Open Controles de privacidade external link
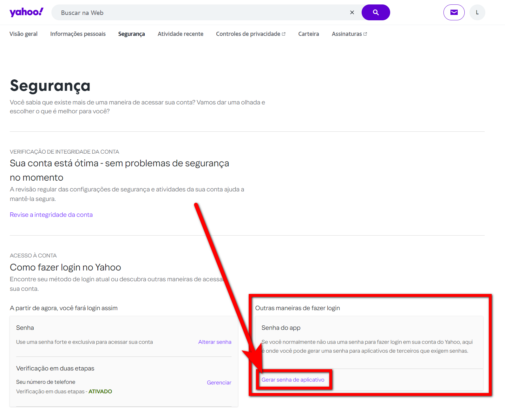 click(x=251, y=34)
